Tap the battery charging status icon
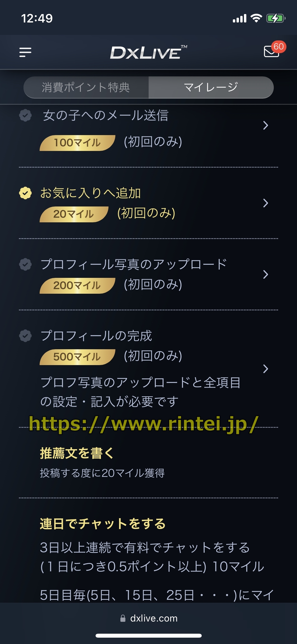The width and height of the screenshot is (297, 644). point(275,18)
